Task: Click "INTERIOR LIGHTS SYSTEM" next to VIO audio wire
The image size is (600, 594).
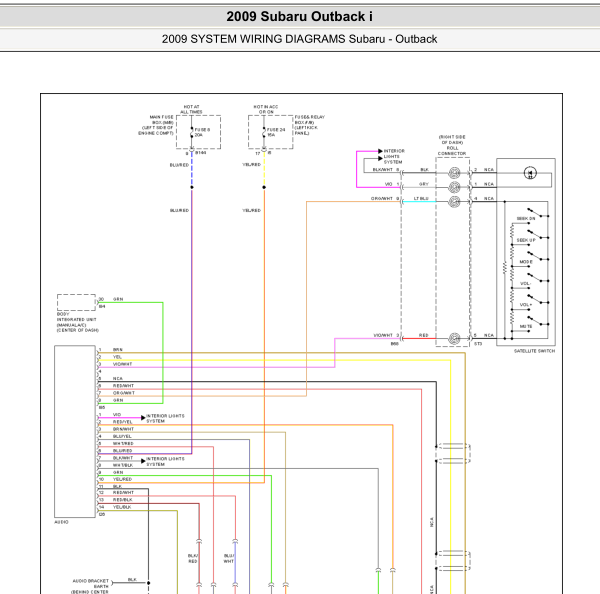Action: click(x=165, y=418)
